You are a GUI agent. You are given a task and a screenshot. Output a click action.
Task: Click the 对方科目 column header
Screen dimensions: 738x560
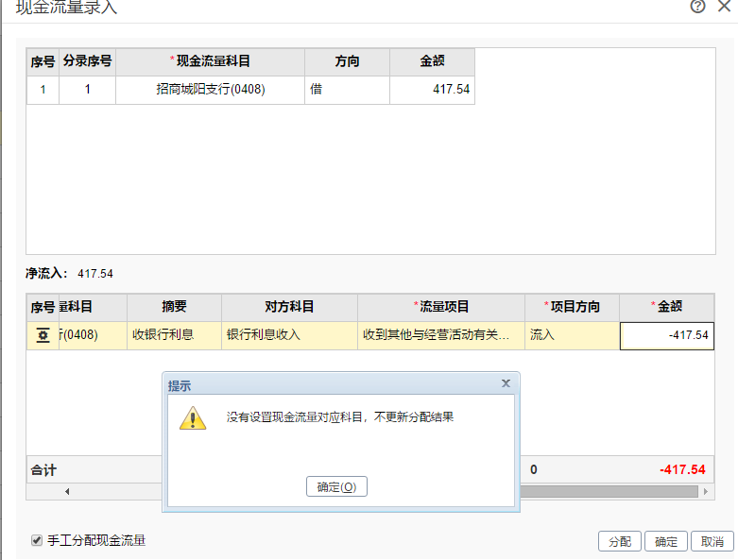(x=289, y=308)
